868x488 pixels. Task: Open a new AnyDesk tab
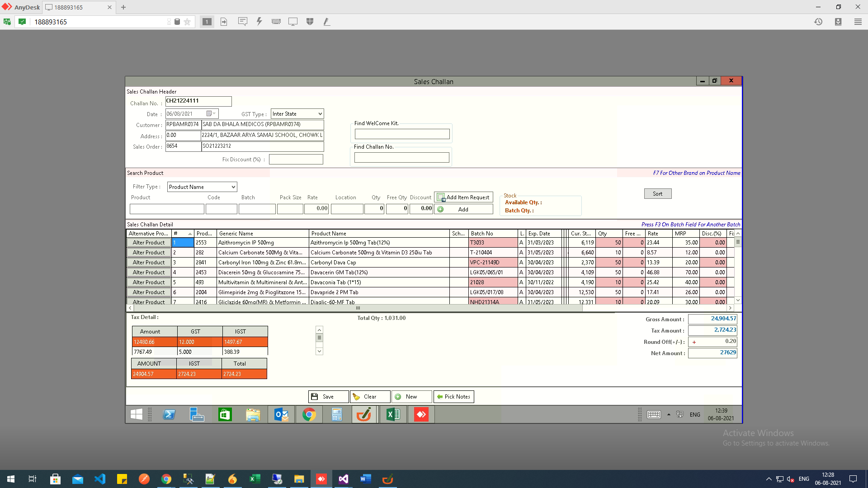click(x=123, y=7)
